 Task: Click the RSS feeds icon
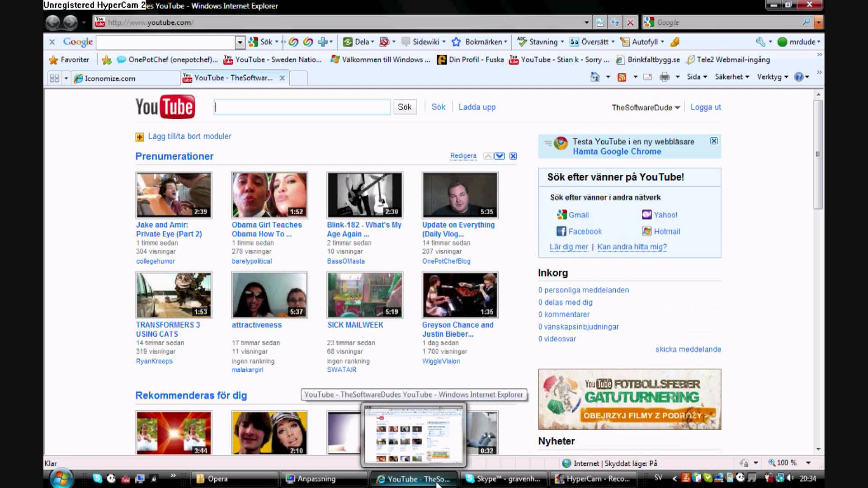[622, 77]
